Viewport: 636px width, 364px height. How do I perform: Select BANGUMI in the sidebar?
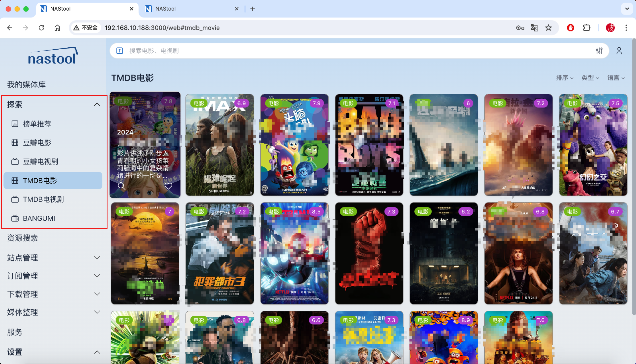pyautogui.click(x=39, y=218)
